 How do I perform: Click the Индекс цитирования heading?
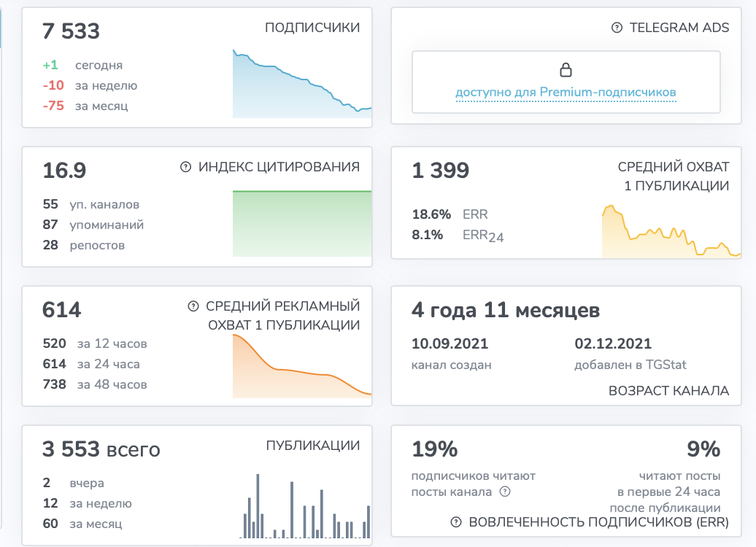pos(279,167)
